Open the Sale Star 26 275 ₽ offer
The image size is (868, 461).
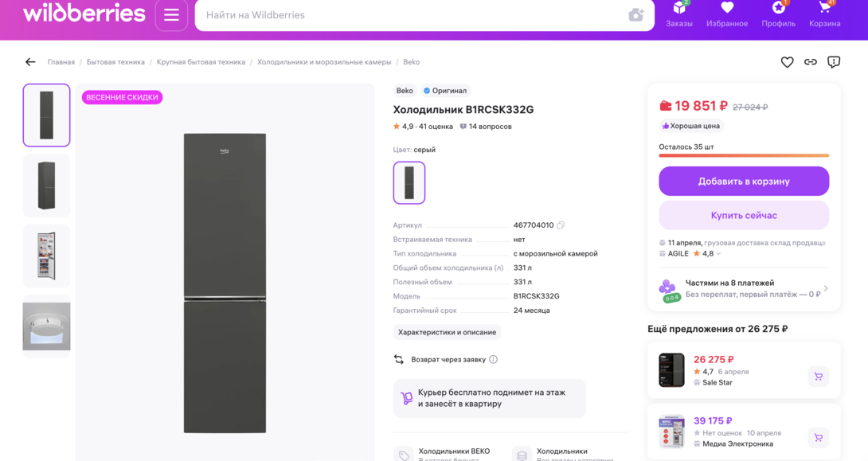tap(744, 370)
